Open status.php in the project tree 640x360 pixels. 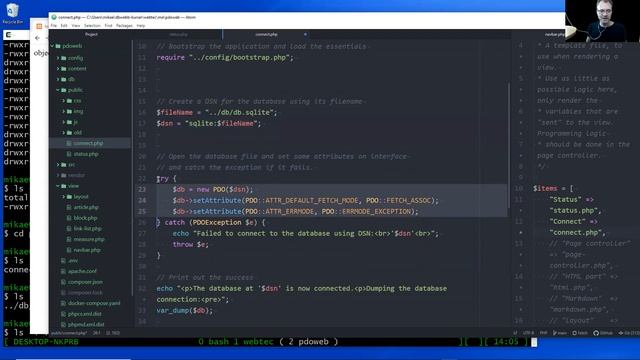[86, 154]
